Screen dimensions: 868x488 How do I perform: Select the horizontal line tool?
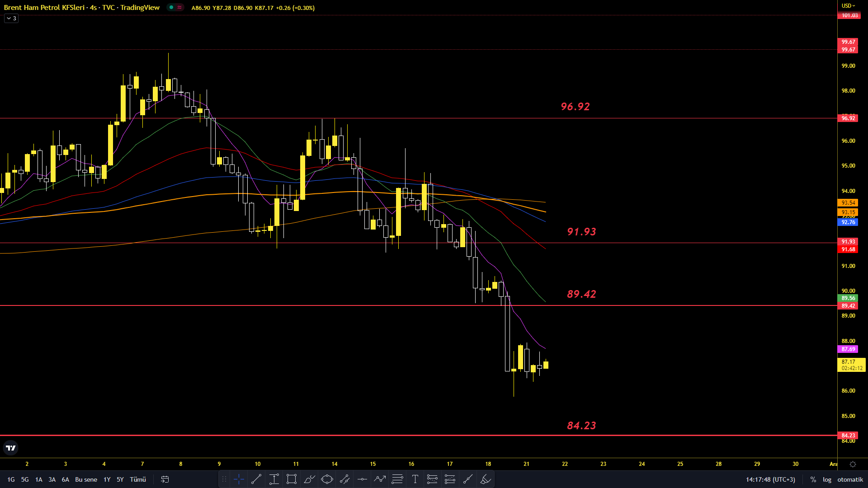[x=362, y=479]
